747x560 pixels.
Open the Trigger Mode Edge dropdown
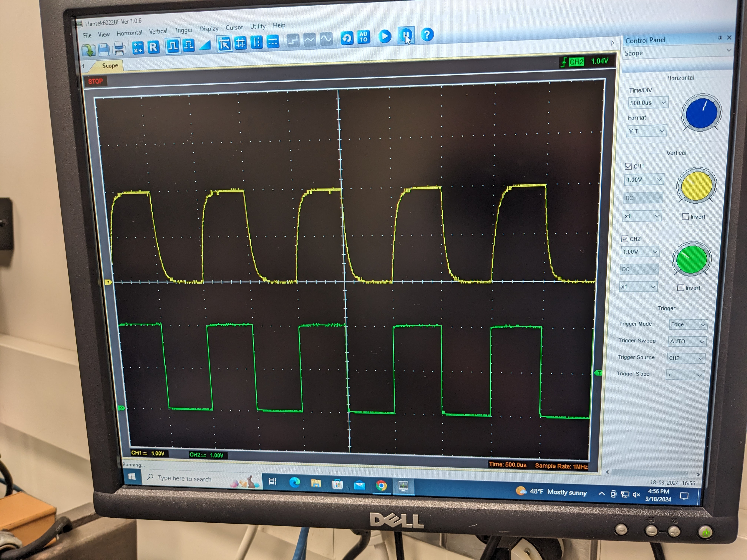[688, 324]
